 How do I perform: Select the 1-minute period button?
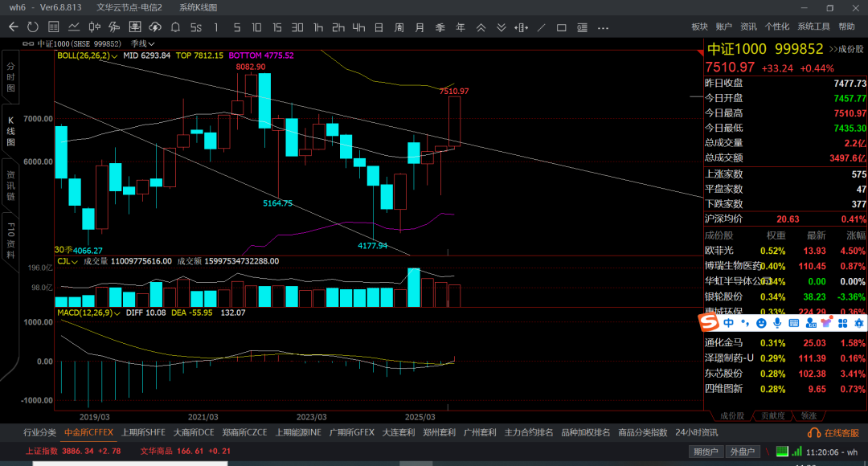(x=216, y=27)
